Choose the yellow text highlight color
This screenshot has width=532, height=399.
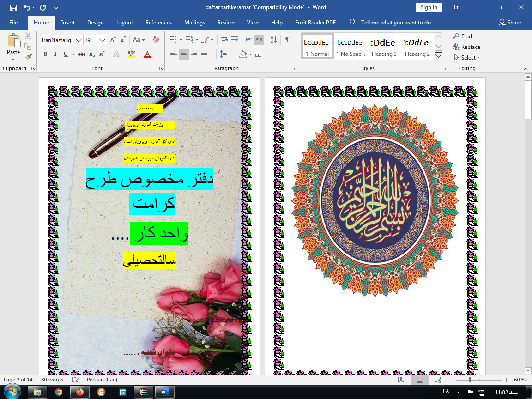tap(131, 54)
